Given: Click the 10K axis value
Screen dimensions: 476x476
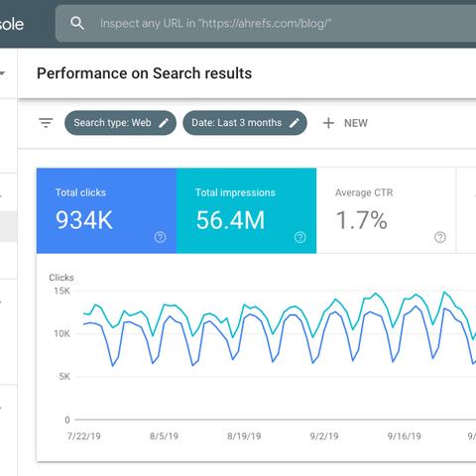Looking at the screenshot, I should pyautogui.click(x=62, y=334).
